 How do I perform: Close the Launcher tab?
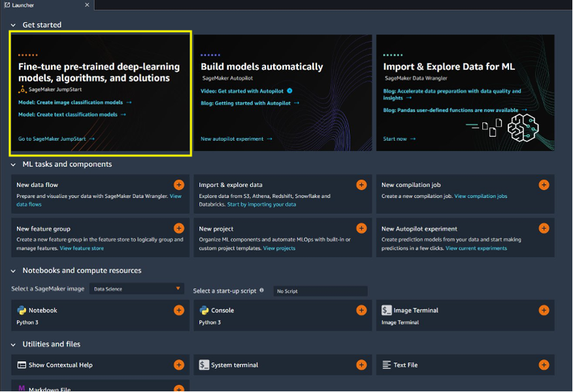(x=87, y=5)
